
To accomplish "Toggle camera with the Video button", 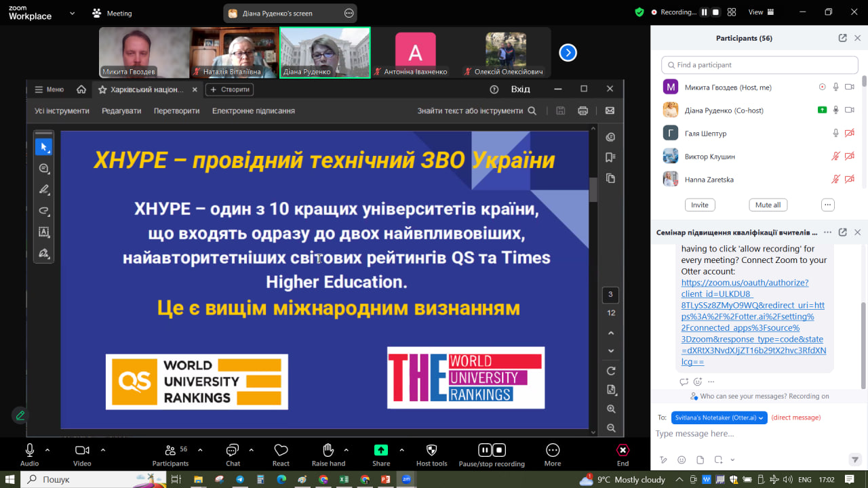I will 82,454.
